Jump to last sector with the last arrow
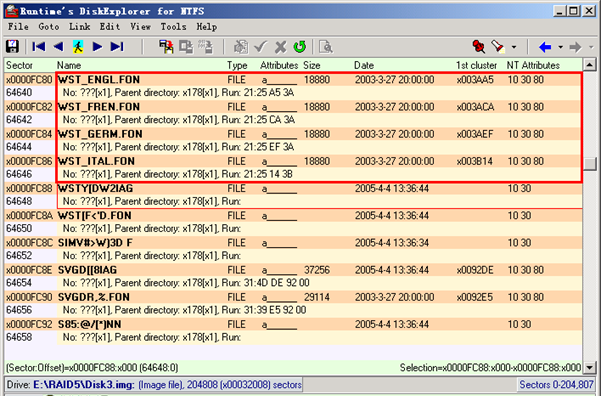This screenshot has height=396, width=601. (x=117, y=47)
